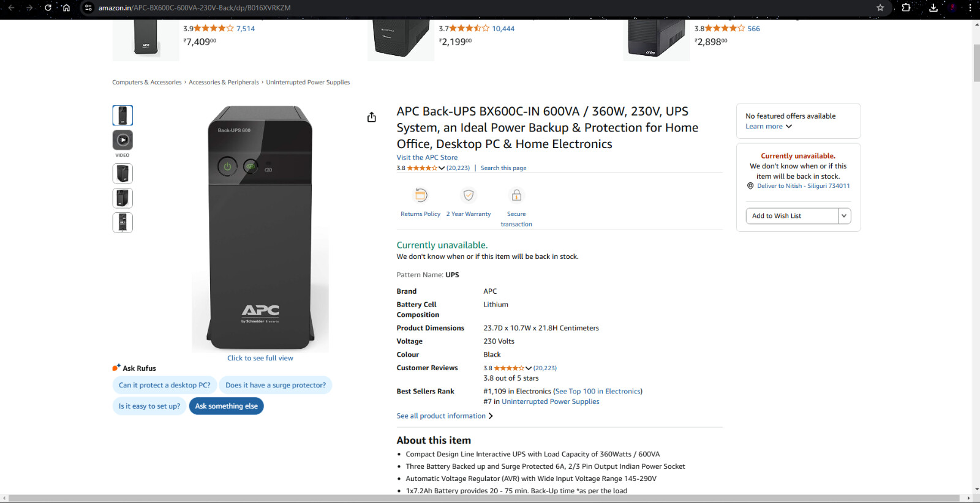Click the main APC UPS product image
The height and width of the screenshot is (503, 980).
point(260,228)
